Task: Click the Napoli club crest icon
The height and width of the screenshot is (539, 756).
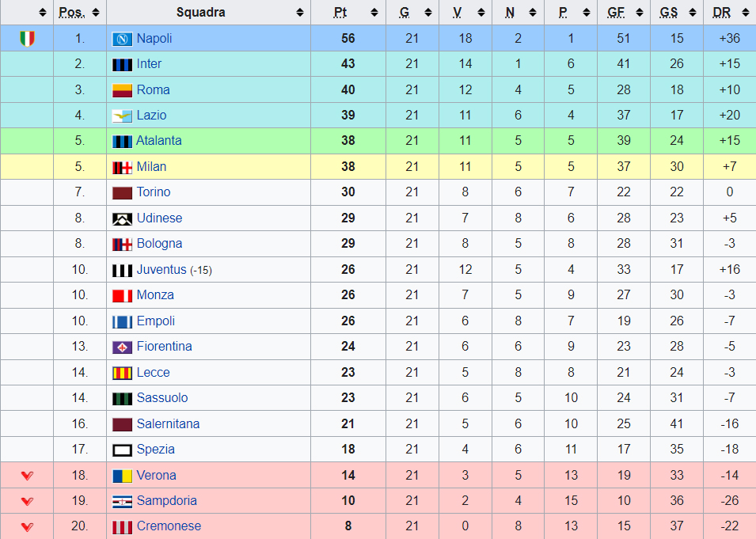Action: click(x=122, y=39)
